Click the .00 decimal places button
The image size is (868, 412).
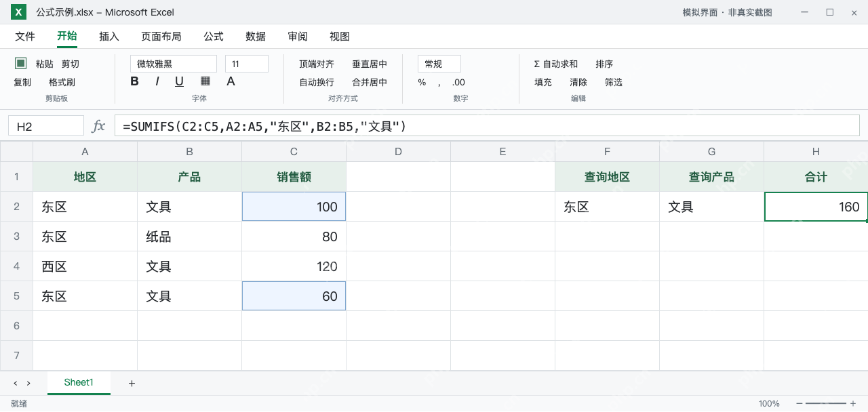458,82
